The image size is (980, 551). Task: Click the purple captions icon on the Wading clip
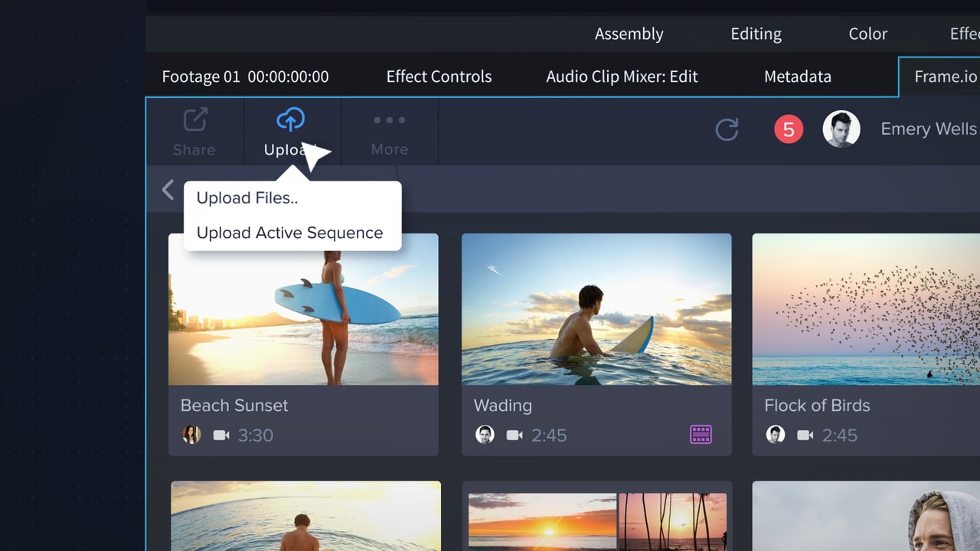point(701,435)
